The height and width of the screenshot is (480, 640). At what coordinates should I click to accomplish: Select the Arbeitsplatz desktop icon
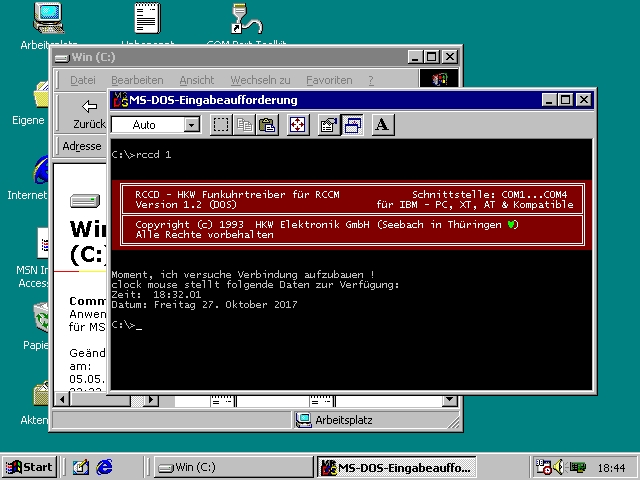[49, 18]
